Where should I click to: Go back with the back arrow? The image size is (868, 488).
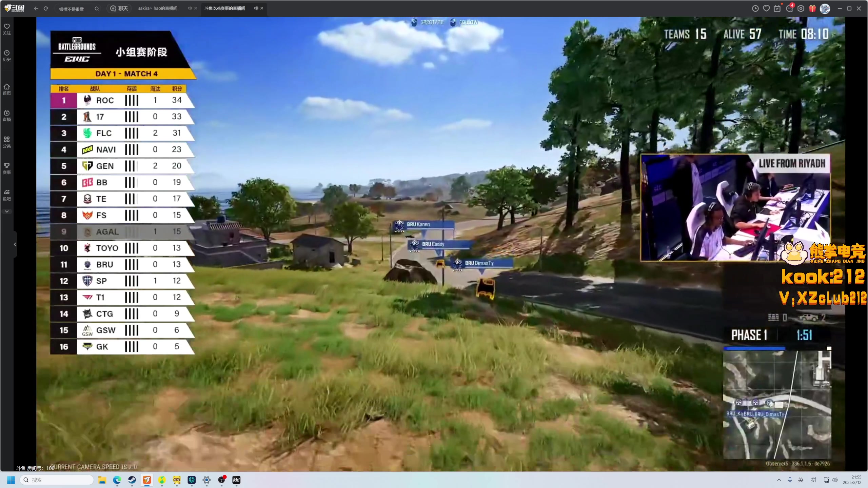(x=36, y=8)
